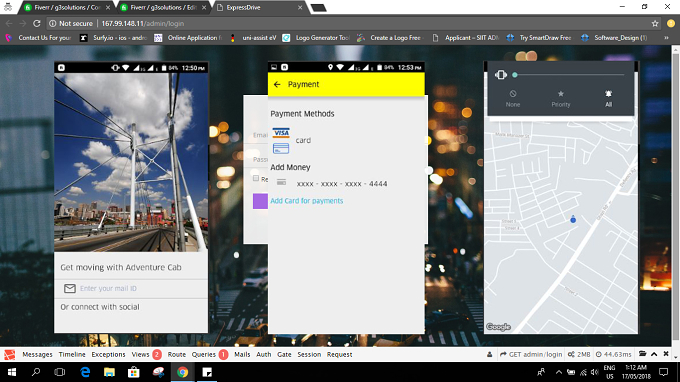Click the vibrate phone icon
680x382 pixels.
pyautogui.click(x=500, y=75)
